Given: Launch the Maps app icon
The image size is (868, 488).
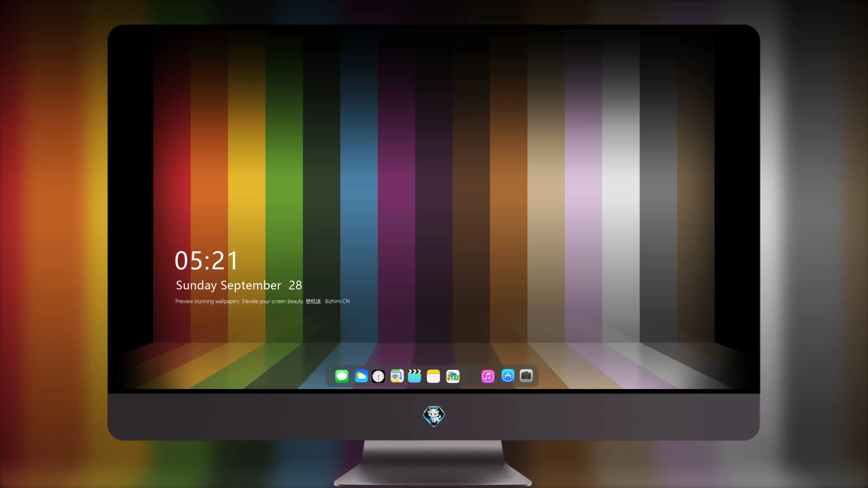Looking at the screenshot, I should pyautogui.click(x=397, y=376).
